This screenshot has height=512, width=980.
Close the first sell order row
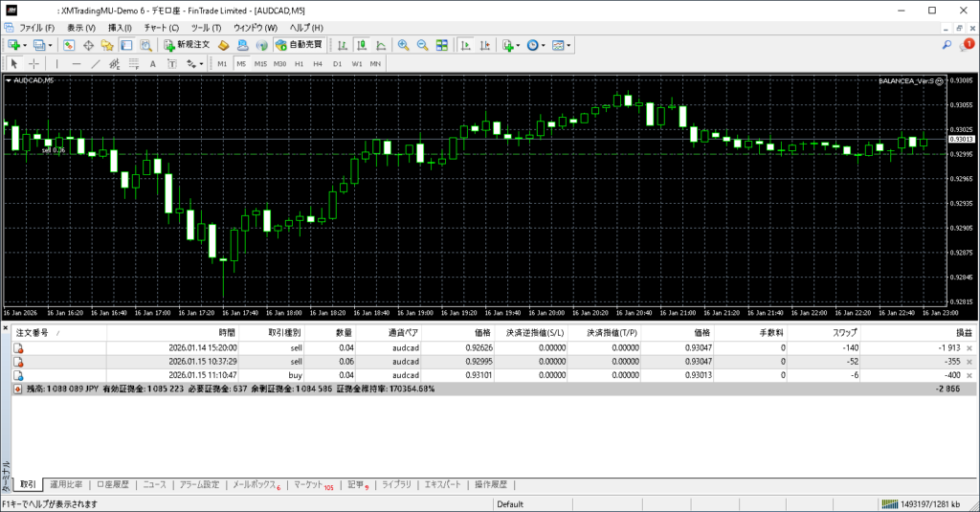pyautogui.click(x=969, y=348)
